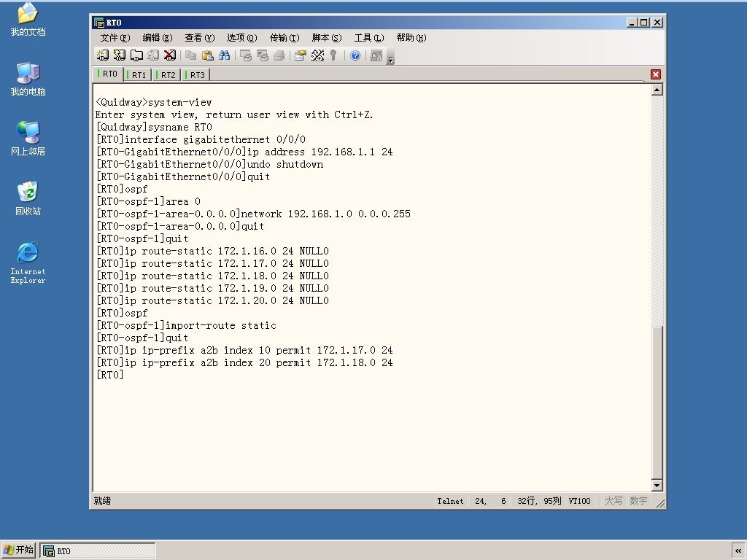Viewport: 747px width, 560px height.
Task: Open the 帮助(H) menu
Action: tap(411, 38)
